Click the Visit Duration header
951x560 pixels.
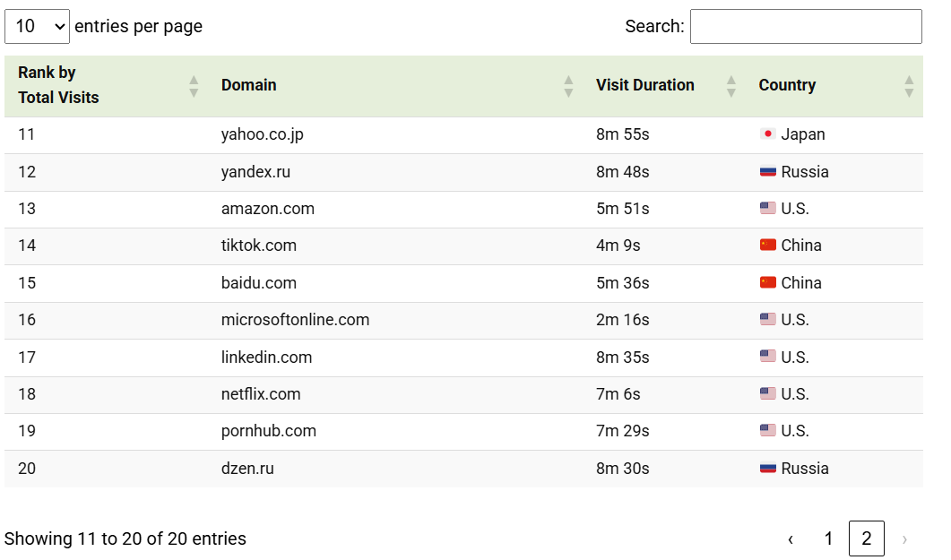coord(644,85)
